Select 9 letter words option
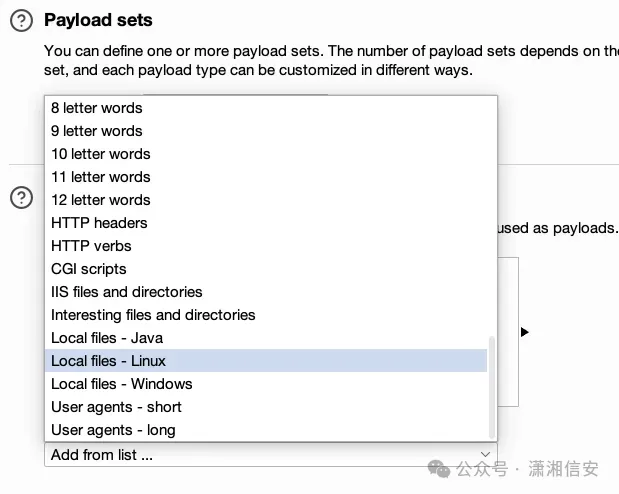The image size is (619, 494). point(97,131)
